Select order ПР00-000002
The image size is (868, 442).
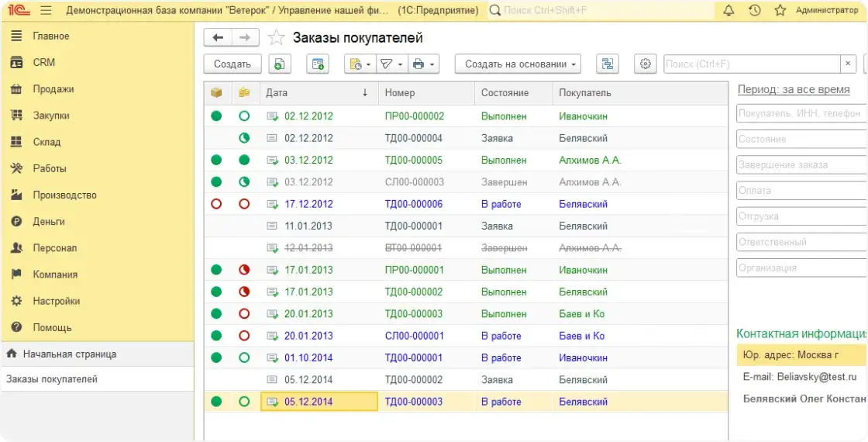click(466, 116)
